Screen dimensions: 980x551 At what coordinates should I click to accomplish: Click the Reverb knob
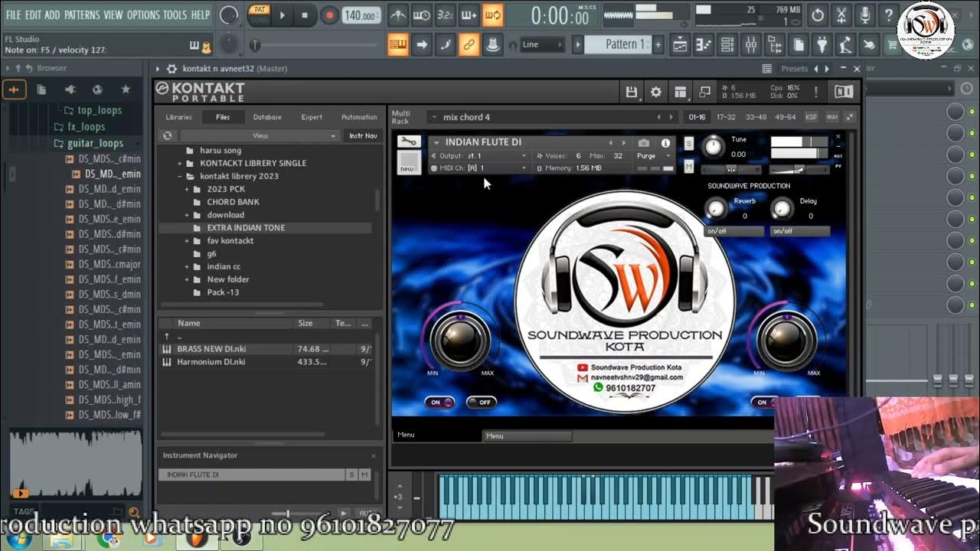[x=716, y=207]
